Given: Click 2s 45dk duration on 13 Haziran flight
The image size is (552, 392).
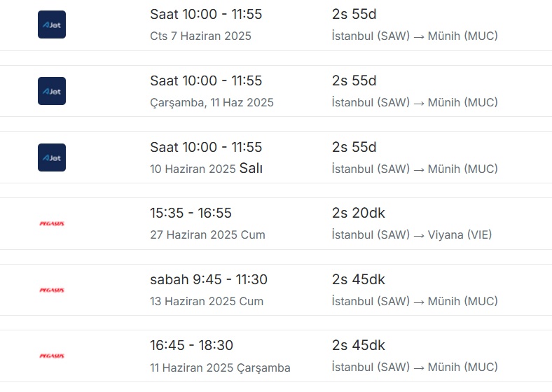Looking at the screenshot, I should point(359,280).
